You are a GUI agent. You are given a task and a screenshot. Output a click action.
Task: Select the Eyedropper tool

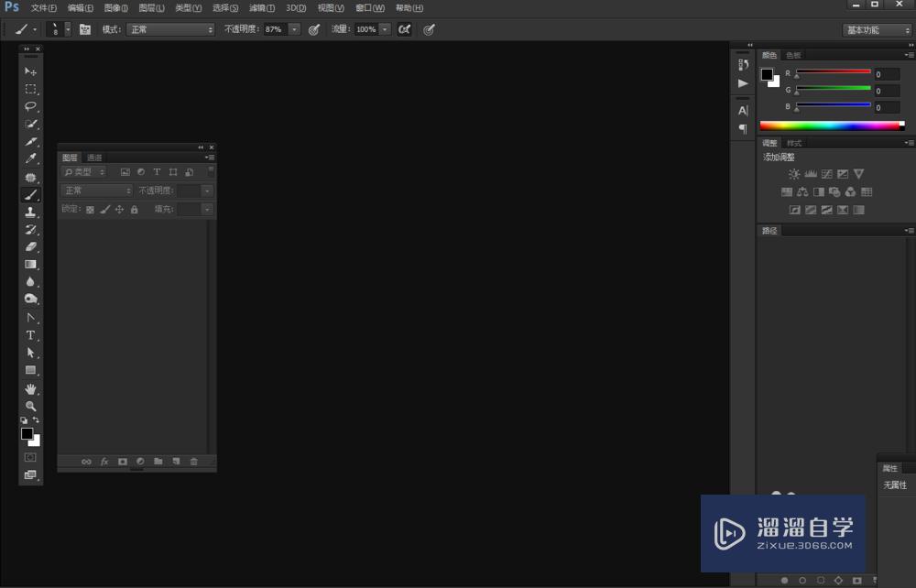point(30,158)
